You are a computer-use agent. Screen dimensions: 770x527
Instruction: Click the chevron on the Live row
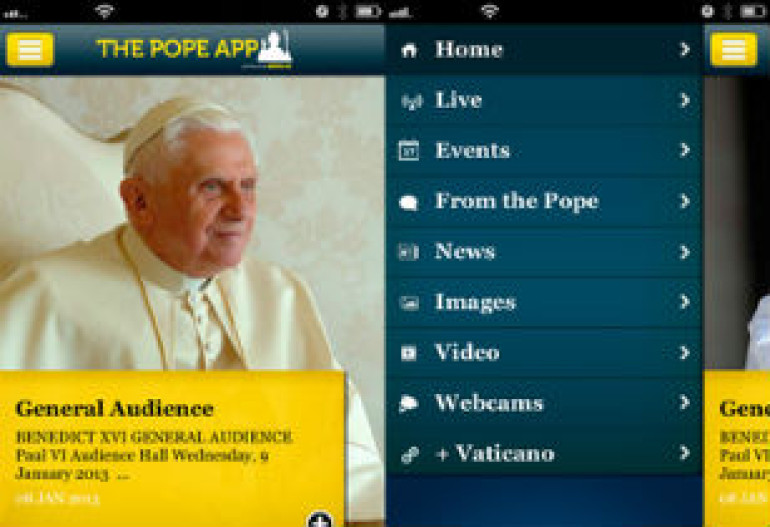tap(685, 100)
